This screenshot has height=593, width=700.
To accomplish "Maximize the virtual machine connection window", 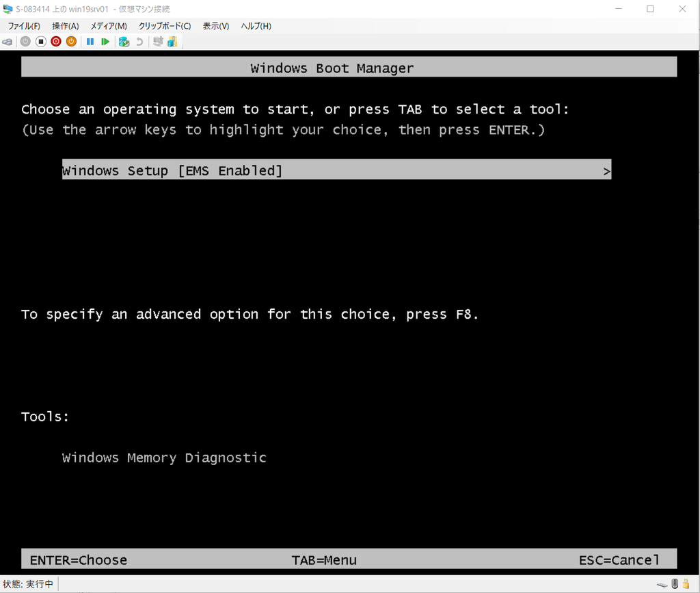I will [x=650, y=9].
